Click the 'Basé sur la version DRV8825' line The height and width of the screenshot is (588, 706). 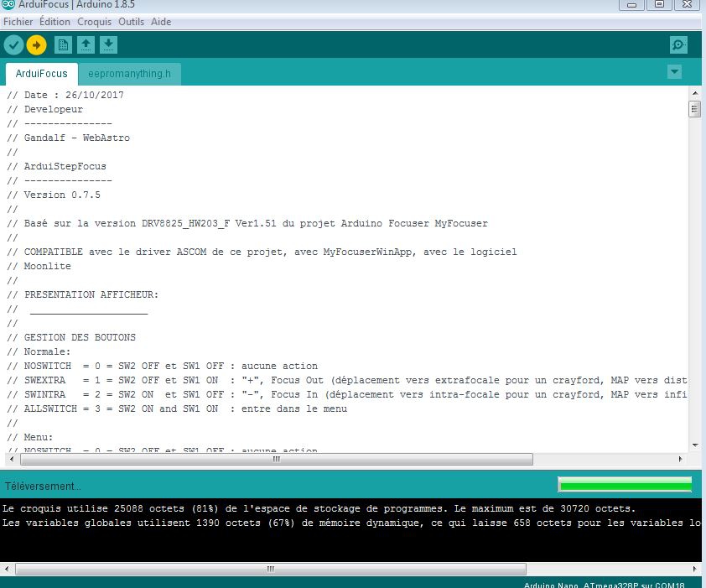coord(247,223)
